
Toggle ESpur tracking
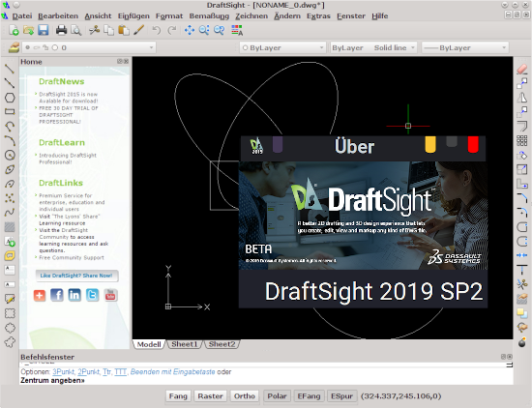pyautogui.click(x=342, y=396)
